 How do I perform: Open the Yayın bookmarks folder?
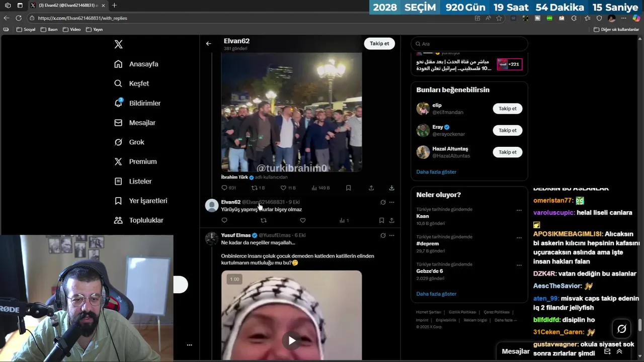[94, 30]
